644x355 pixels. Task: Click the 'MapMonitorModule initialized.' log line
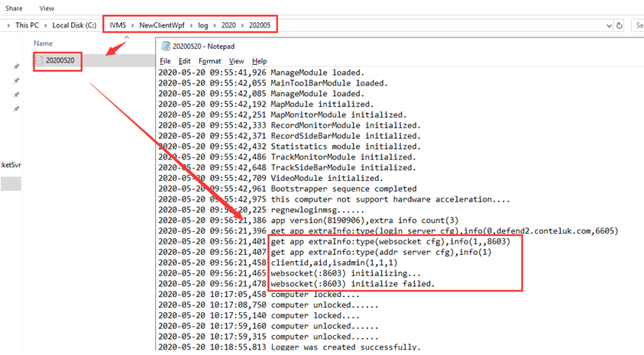tap(283, 115)
